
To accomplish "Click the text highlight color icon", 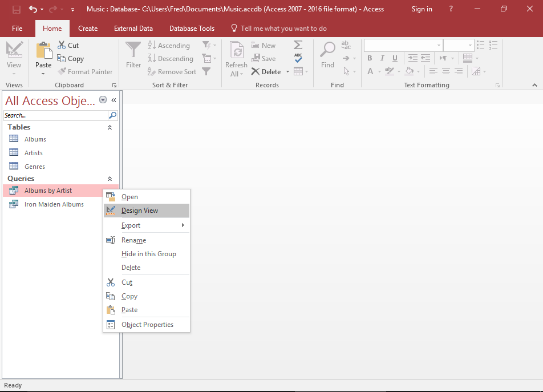I will pos(390,71).
